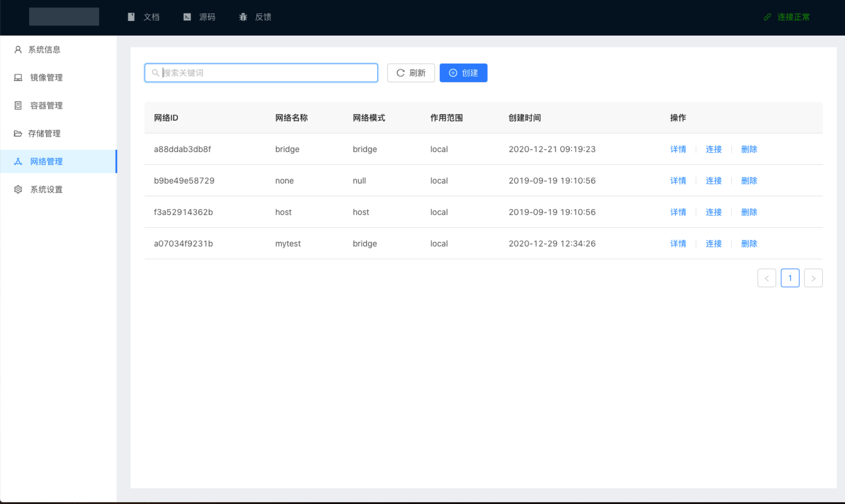Click the 源码 terminal icon in header

[187, 17]
